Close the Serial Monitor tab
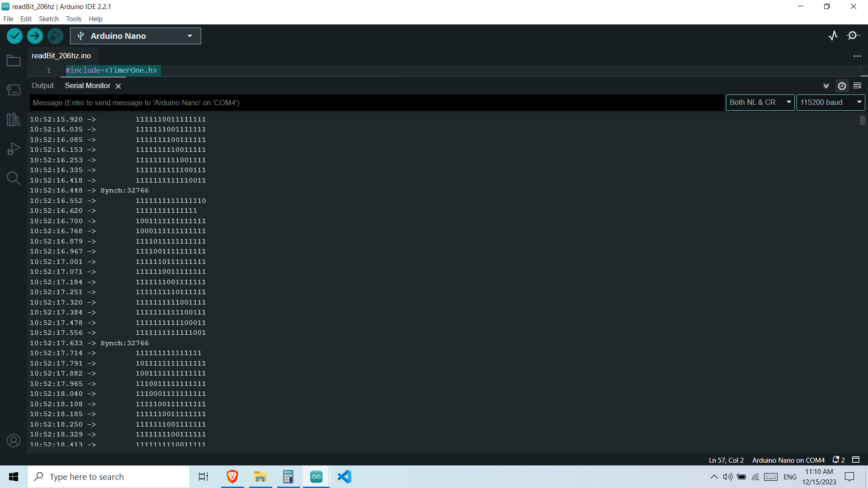 coord(118,85)
